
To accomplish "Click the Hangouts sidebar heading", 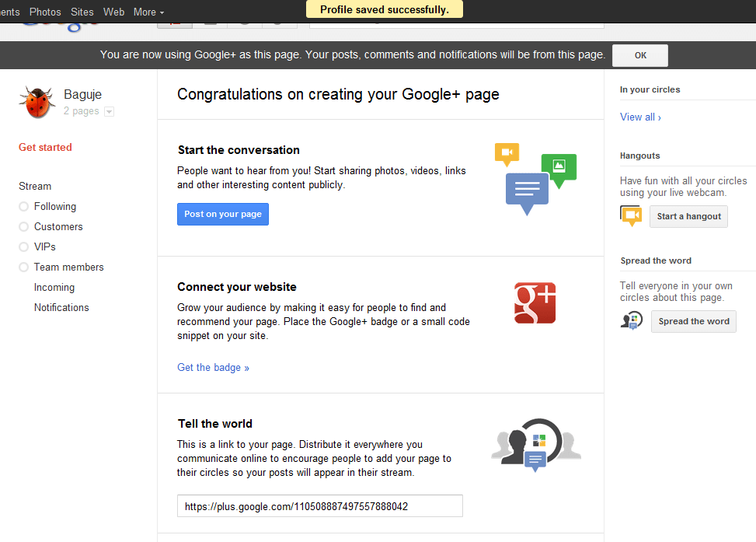I will click(639, 156).
